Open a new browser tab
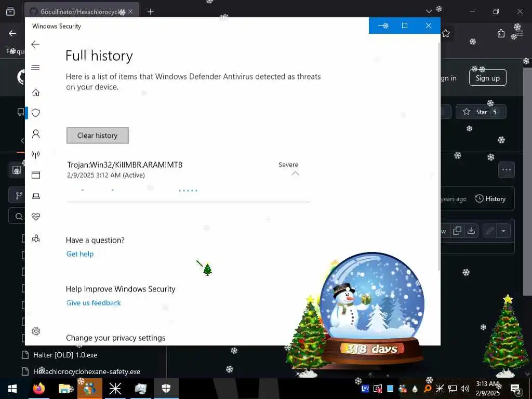Screen dimensions: 532x399 pyautogui.click(x=150, y=12)
